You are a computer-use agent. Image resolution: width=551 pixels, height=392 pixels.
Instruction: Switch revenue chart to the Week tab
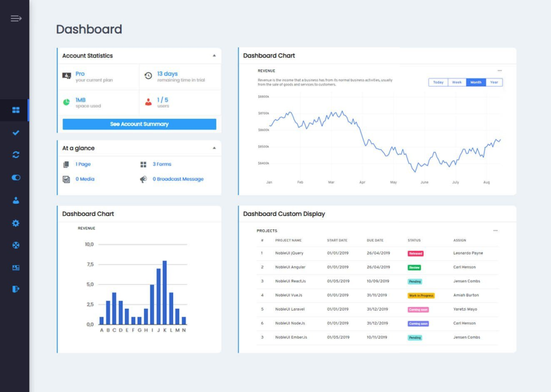[x=457, y=82]
